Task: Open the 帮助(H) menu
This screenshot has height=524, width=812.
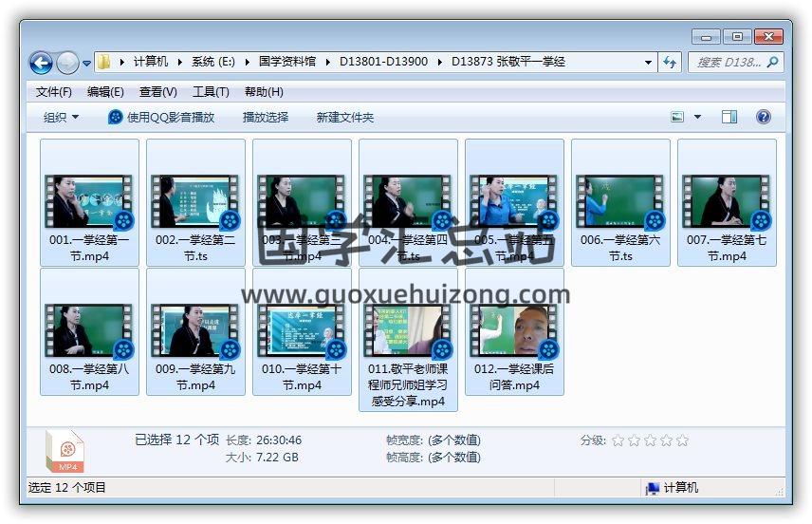Action: 264,92
